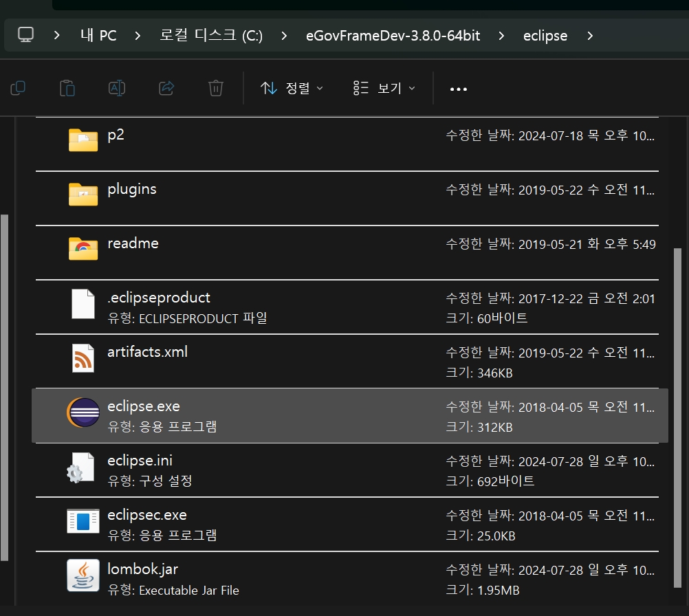689x616 pixels.
Task: Select the plugins folder icon
Action: pos(83,194)
